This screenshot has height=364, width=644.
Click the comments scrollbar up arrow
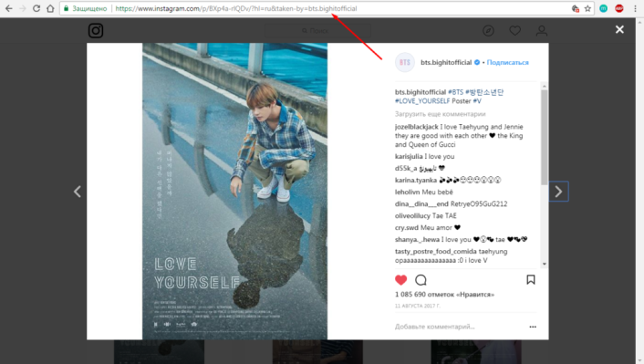[545, 87]
